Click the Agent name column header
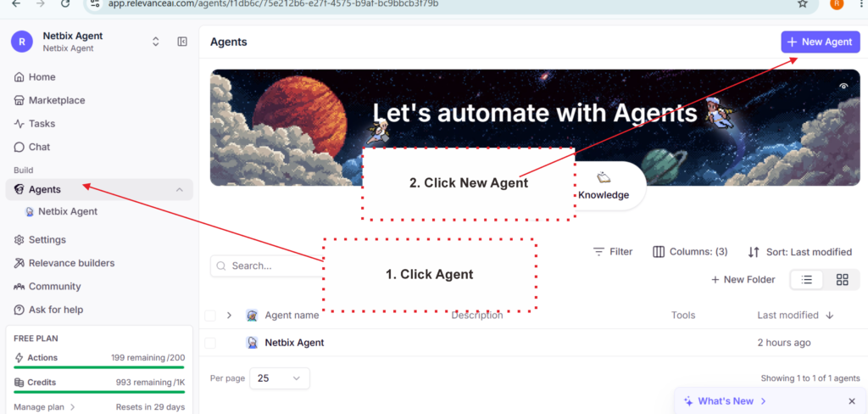868x414 pixels. (292, 316)
